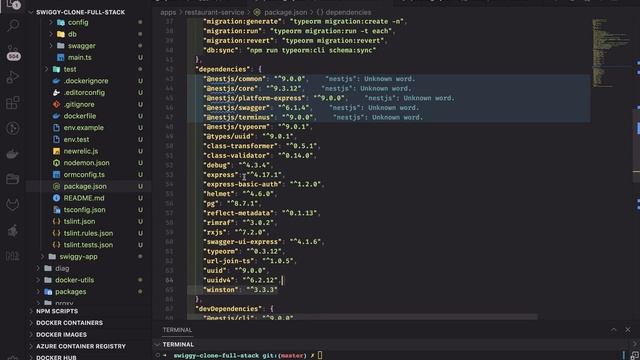This screenshot has height=360, width=640.
Task: Click the .editorconfig file icon
Action: [x=56, y=93]
